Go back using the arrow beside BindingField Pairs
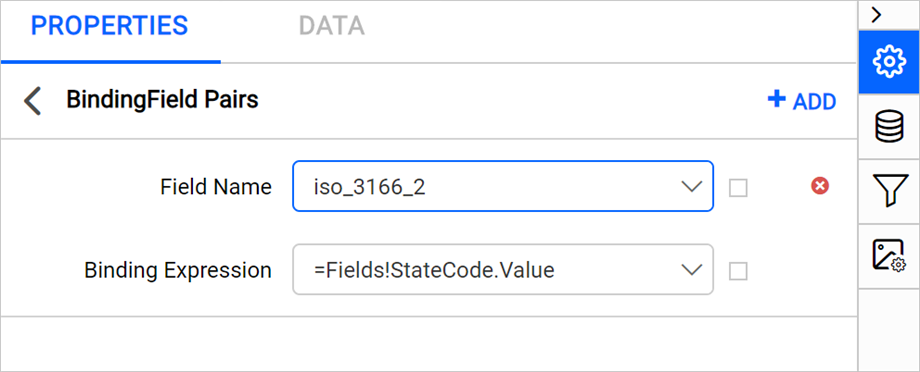The width and height of the screenshot is (920, 372). (32, 101)
